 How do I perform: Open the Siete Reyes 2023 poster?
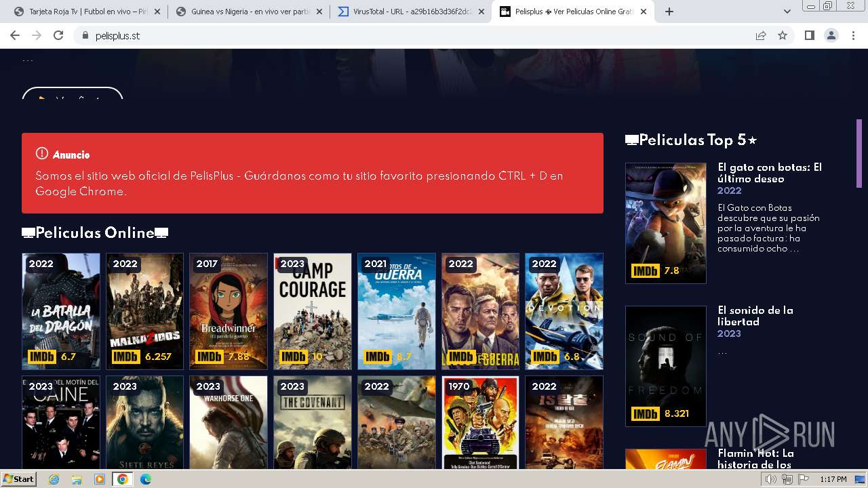click(144, 422)
